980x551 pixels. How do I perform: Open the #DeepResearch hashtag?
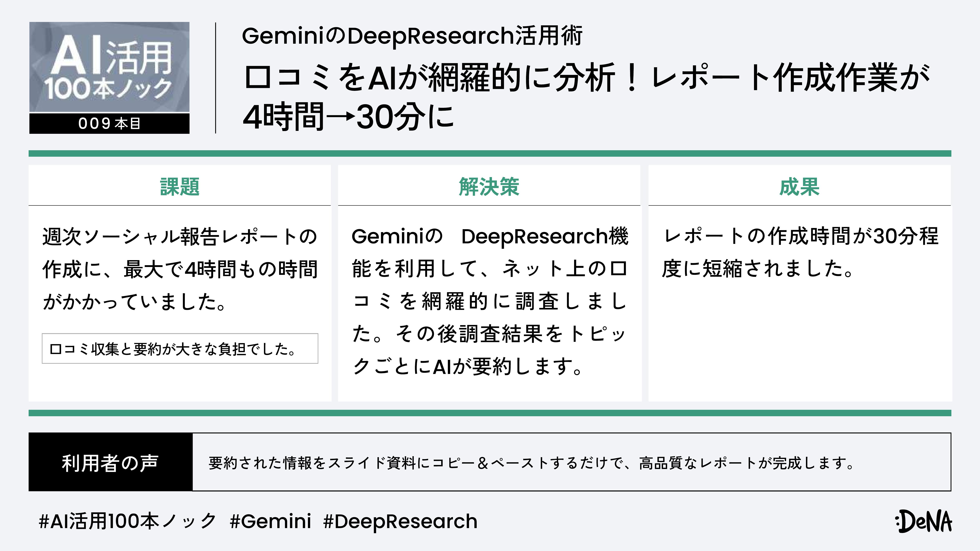[x=400, y=521]
